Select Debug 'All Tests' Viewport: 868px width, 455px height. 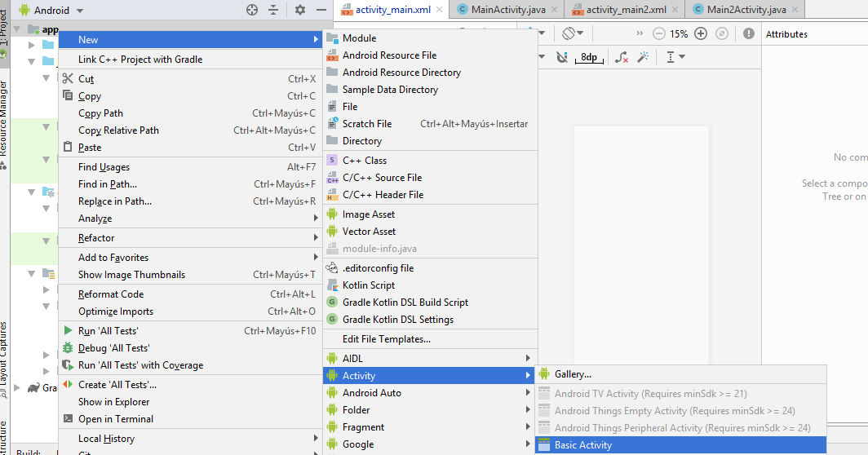(x=190, y=348)
